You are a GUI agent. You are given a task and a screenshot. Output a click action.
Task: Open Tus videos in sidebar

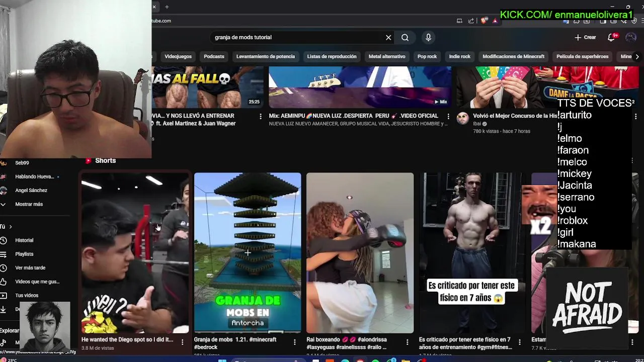coord(27,295)
